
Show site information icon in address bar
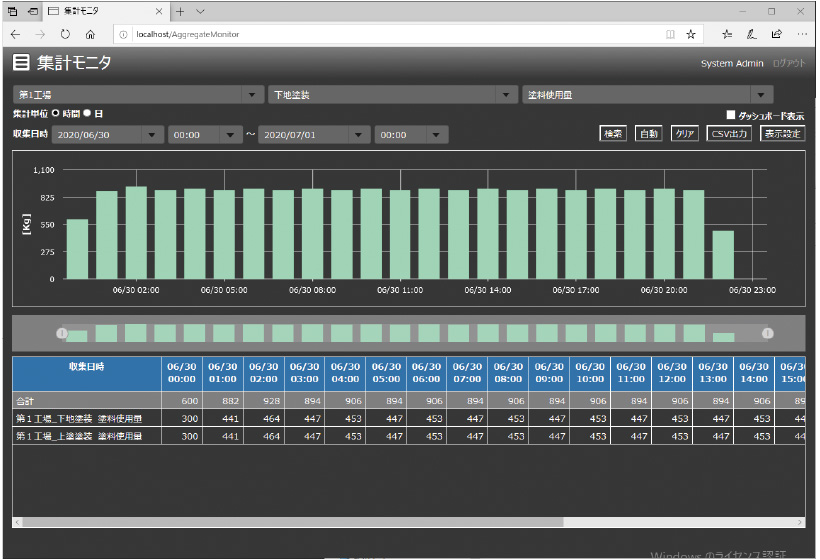click(x=123, y=35)
